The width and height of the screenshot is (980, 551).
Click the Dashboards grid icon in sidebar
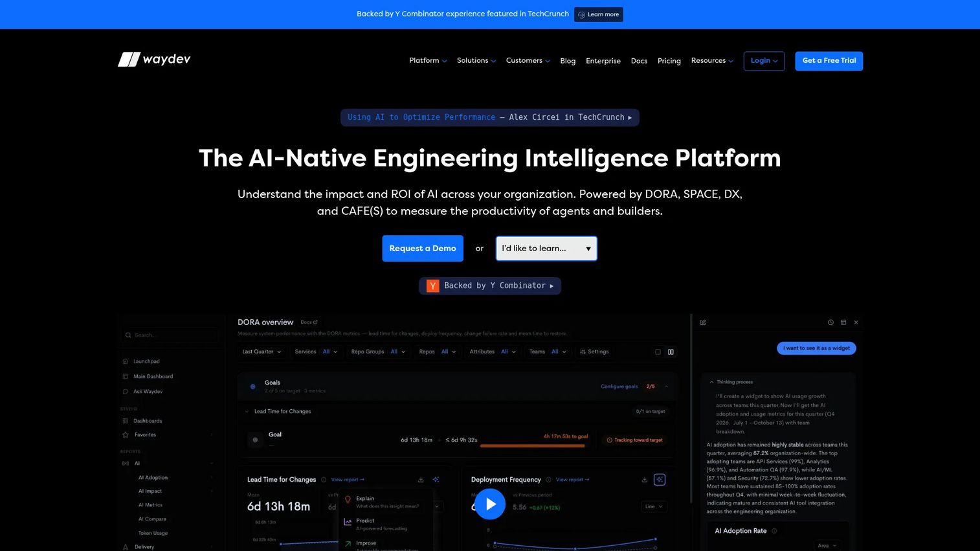[126, 421]
